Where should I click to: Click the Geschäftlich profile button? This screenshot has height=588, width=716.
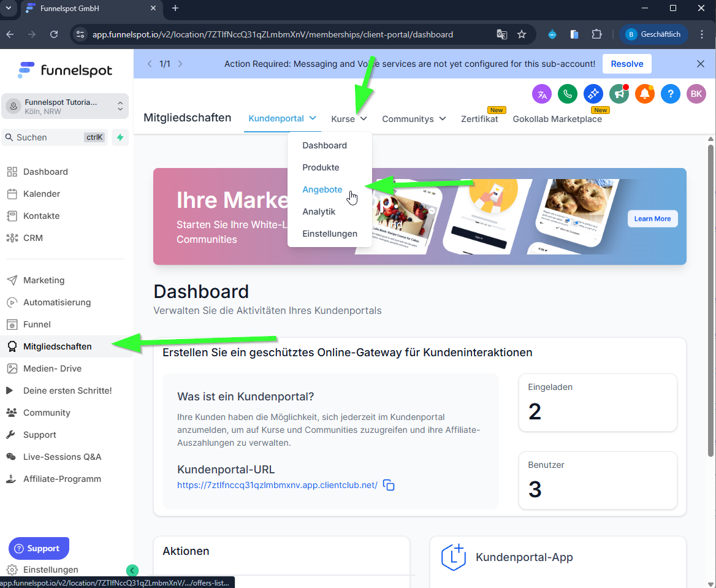click(654, 34)
